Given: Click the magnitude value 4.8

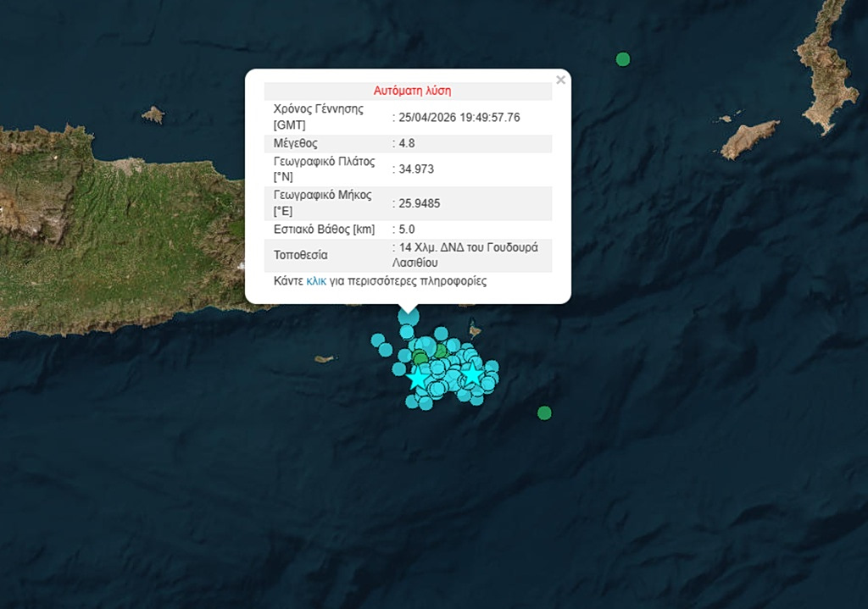Looking at the screenshot, I should tap(407, 143).
